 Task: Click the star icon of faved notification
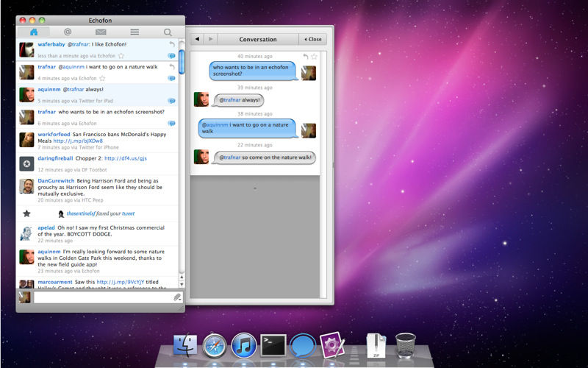26,213
